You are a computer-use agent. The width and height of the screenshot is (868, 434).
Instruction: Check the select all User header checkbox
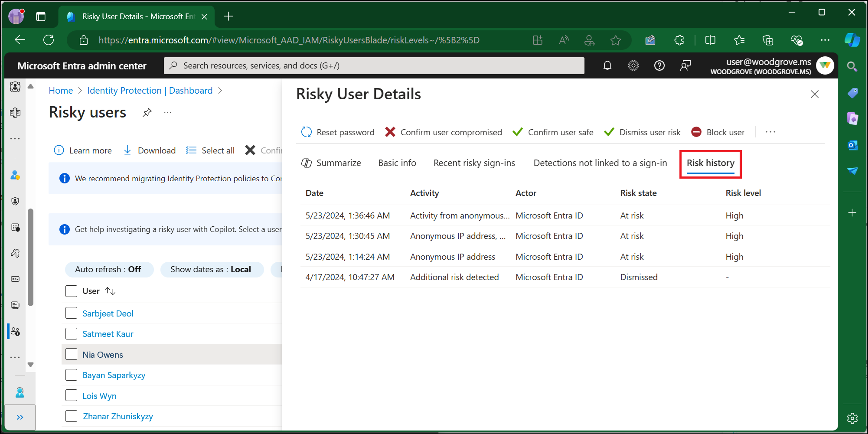point(71,291)
